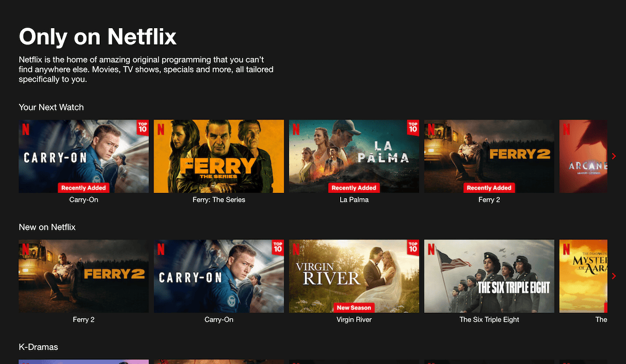Open the Carry-On poster in Your Next Watch
The width and height of the screenshot is (626, 364).
[x=83, y=156]
